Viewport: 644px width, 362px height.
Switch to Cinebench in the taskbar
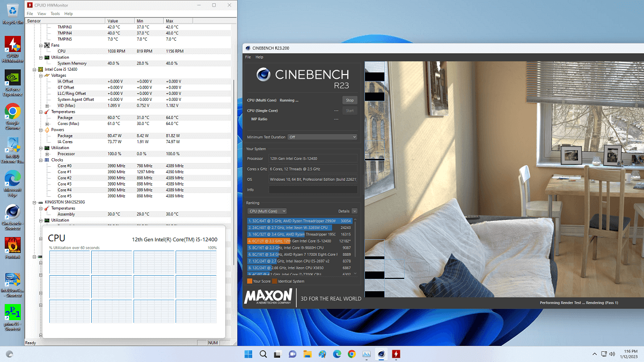381,354
